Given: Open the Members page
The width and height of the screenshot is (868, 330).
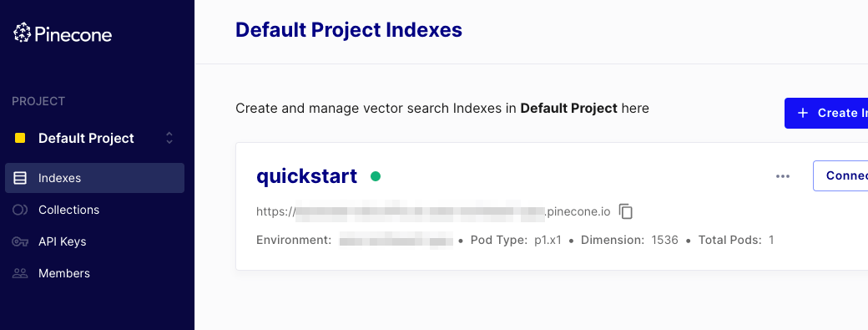Looking at the screenshot, I should (x=94, y=273).
